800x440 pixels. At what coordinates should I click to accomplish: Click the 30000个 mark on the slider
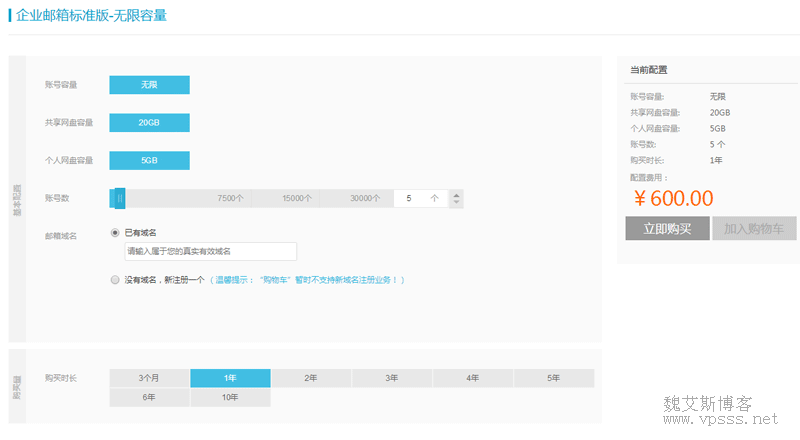point(365,198)
